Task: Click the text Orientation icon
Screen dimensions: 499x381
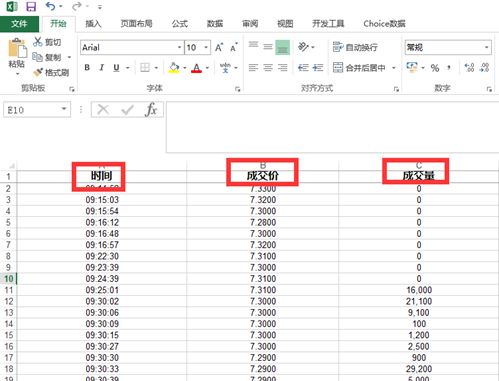Action: pyautogui.click(x=303, y=47)
